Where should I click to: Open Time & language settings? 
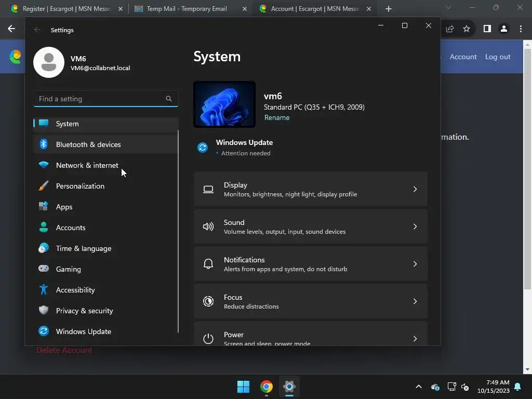[x=106, y=248]
